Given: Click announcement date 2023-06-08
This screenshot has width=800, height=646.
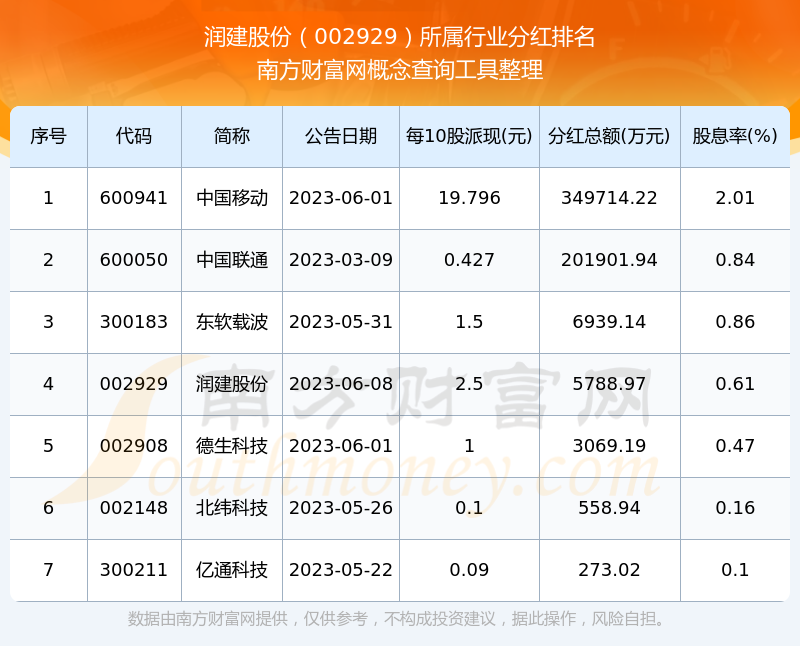Looking at the screenshot, I should [341, 384].
